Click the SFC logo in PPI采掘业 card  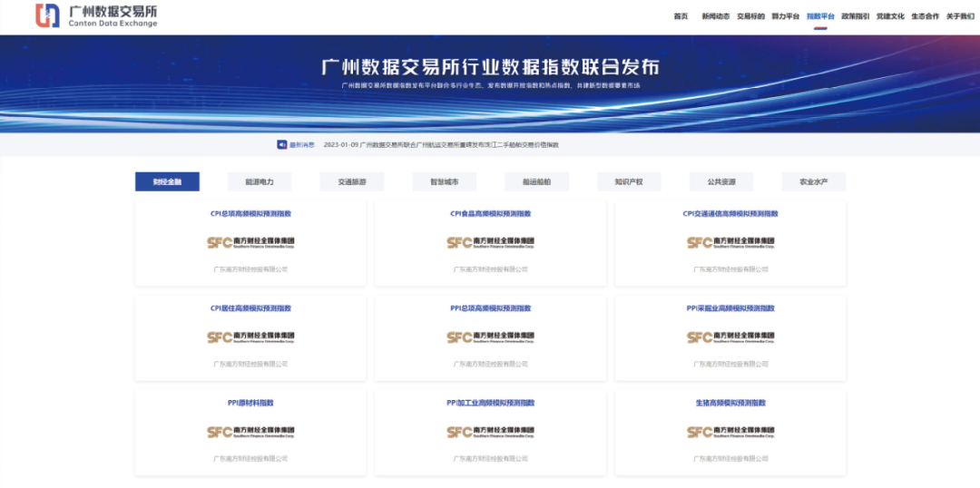(x=730, y=337)
